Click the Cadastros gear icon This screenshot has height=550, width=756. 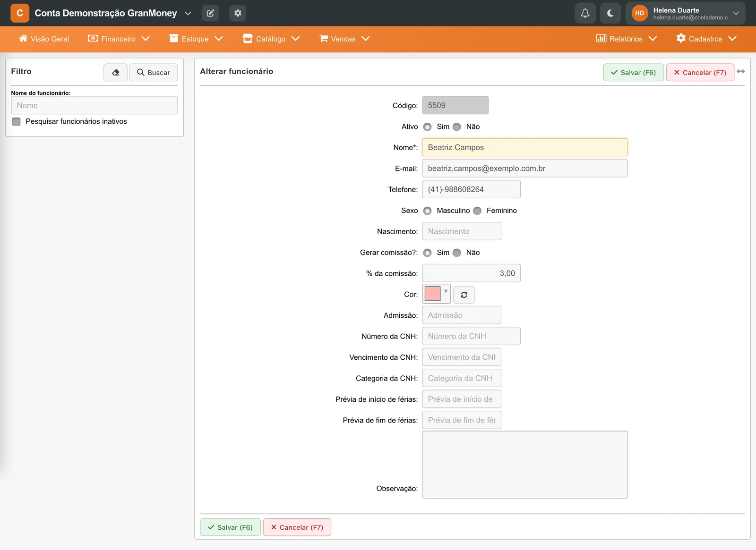coord(681,38)
